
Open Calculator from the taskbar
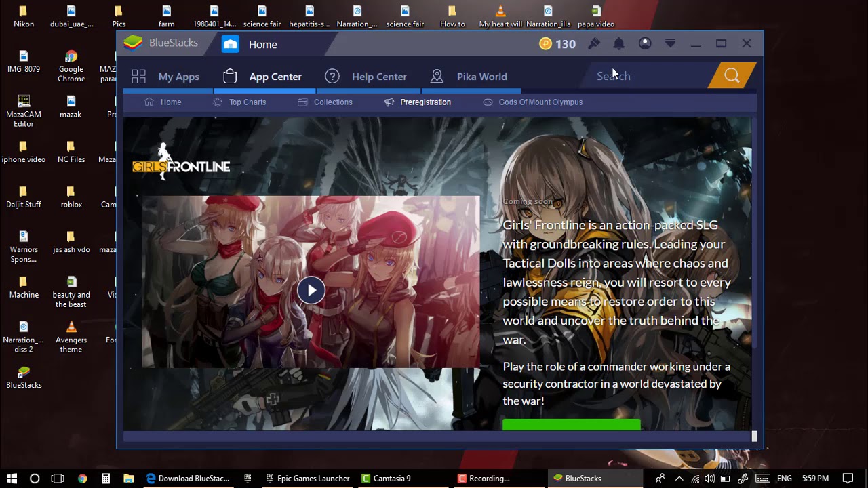pos(106,478)
